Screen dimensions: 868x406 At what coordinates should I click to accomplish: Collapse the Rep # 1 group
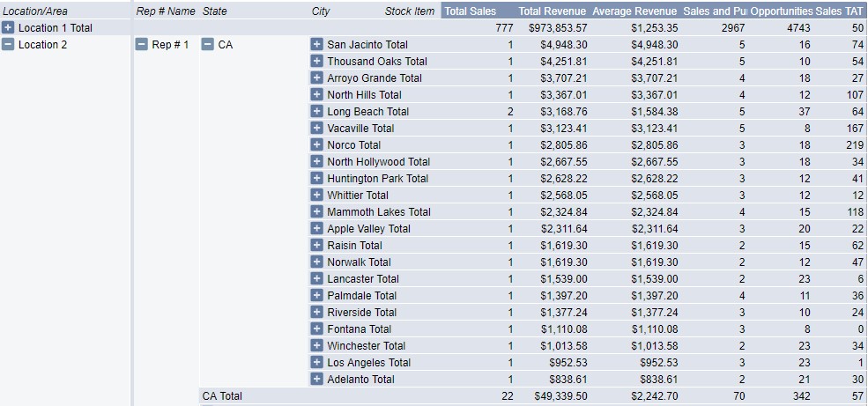[x=142, y=45]
